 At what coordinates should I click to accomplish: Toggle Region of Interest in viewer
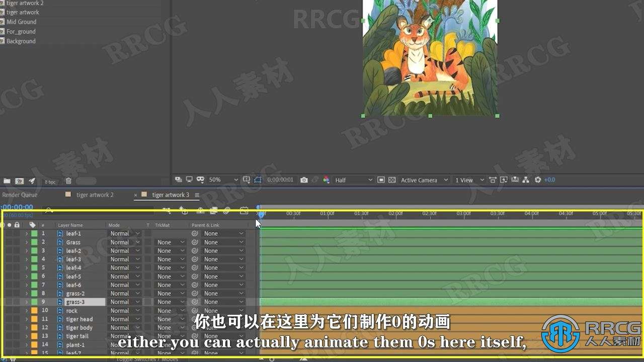[381, 179]
